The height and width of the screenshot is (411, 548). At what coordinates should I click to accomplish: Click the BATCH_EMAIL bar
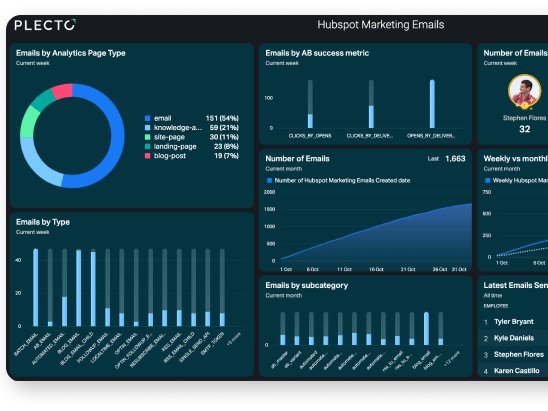[x=36, y=288]
